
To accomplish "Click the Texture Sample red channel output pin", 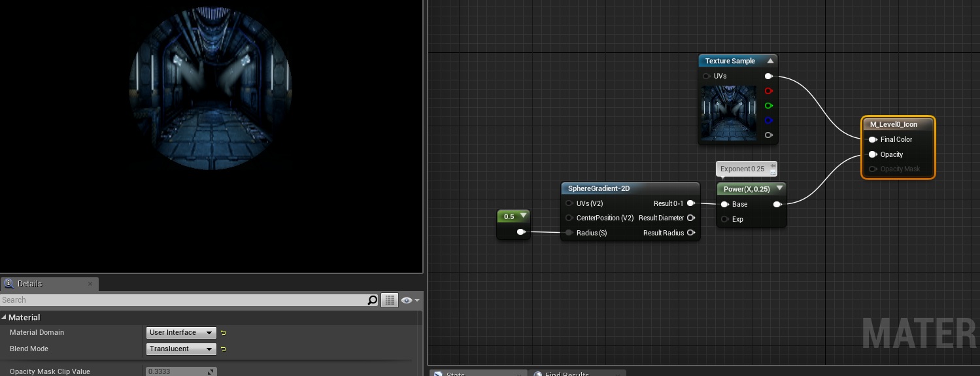I will (x=769, y=91).
